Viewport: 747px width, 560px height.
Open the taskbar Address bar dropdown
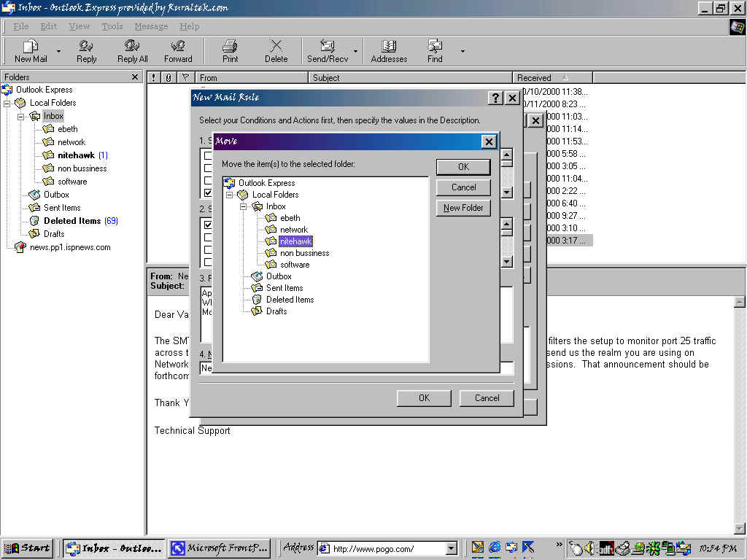[451, 548]
